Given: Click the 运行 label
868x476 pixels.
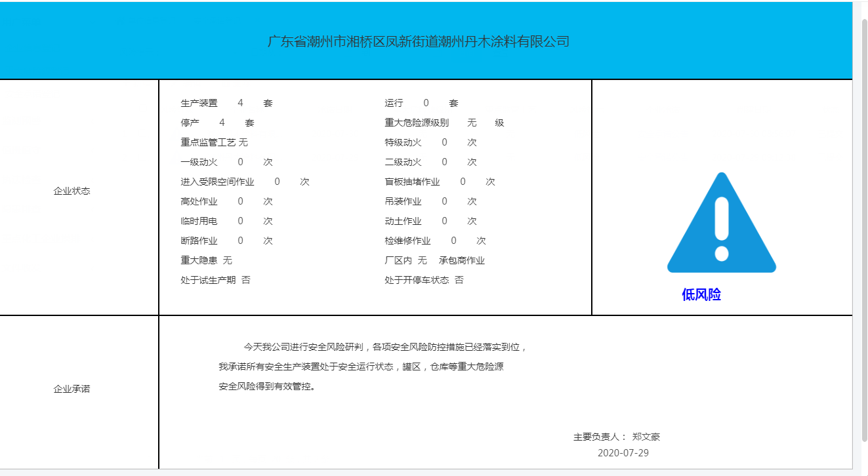Looking at the screenshot, I should pyautogui.click(x=394, y=104).
